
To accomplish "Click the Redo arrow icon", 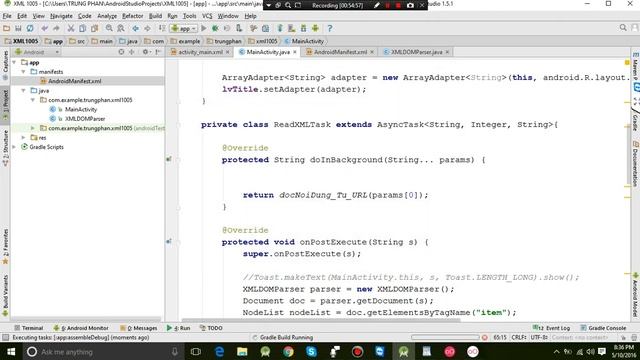I will [x=56, y=28].
